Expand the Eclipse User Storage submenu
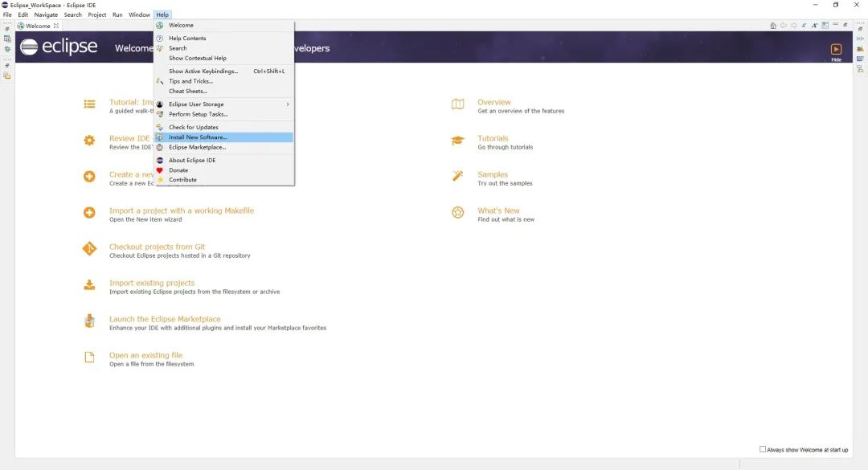This screenshot has height=470, width=868. (x=224, y=104)
